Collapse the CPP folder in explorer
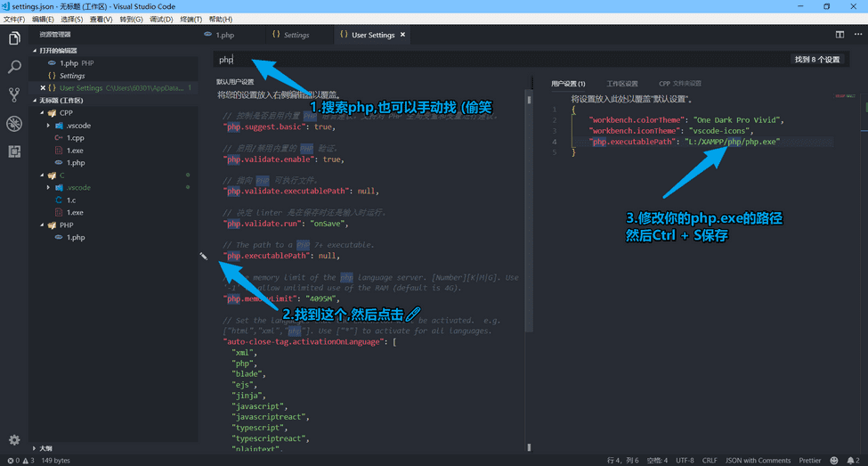Screen dimensions: 868x466 [42, 113]
